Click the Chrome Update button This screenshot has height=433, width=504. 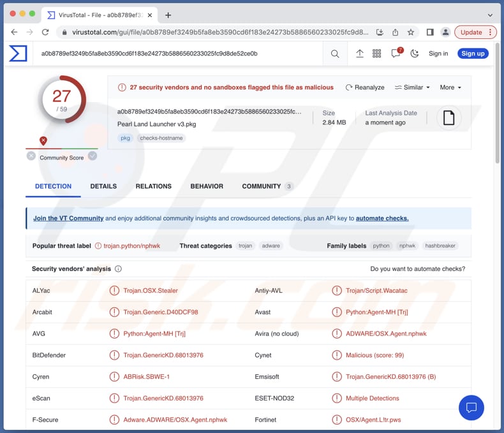471,32
